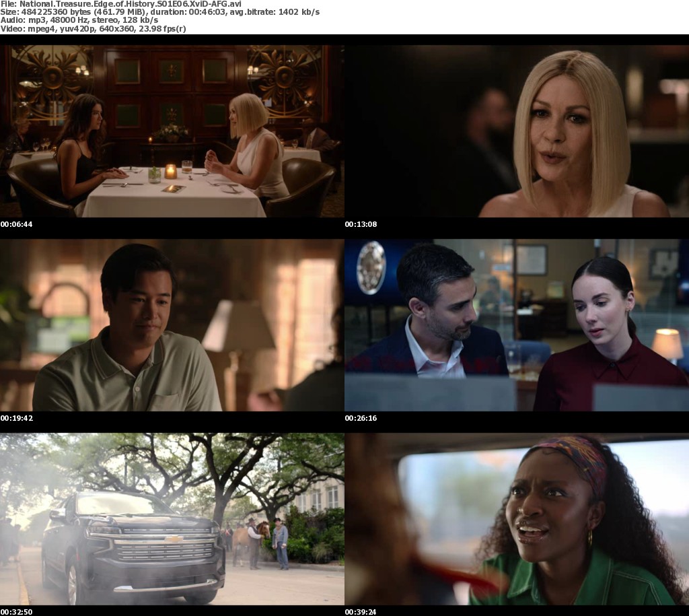Screen dimensions: 689x616
Task: Select the black Chevrolet SUV street thumbnail
Action: pyautogui.click(x=172, y=519)
